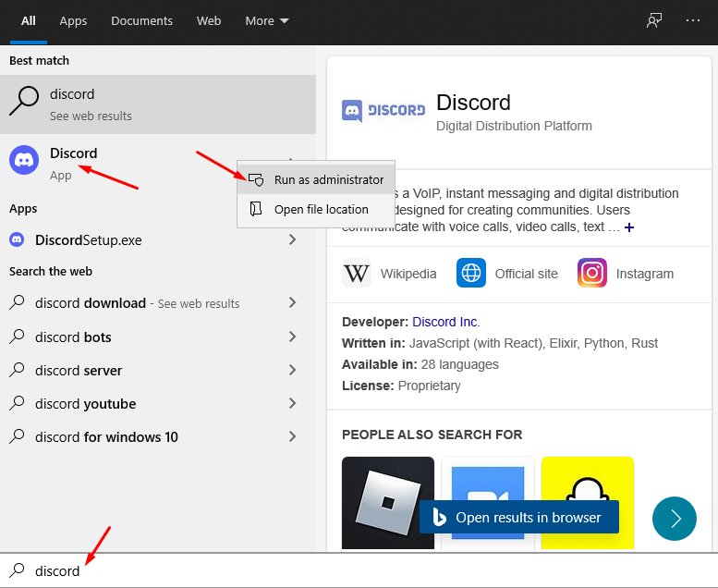718x588 pixels.
Task: Expand the discord server chevron
Action: [x=293, y=370]
